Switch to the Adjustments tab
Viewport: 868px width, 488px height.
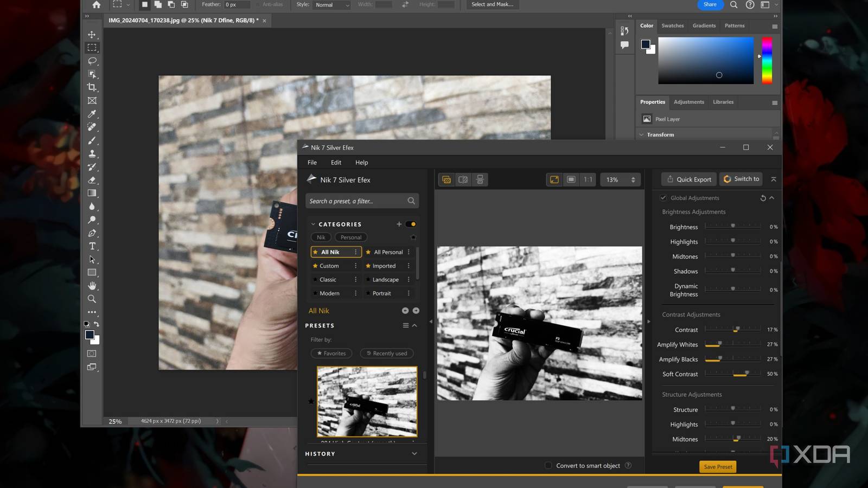689,102
